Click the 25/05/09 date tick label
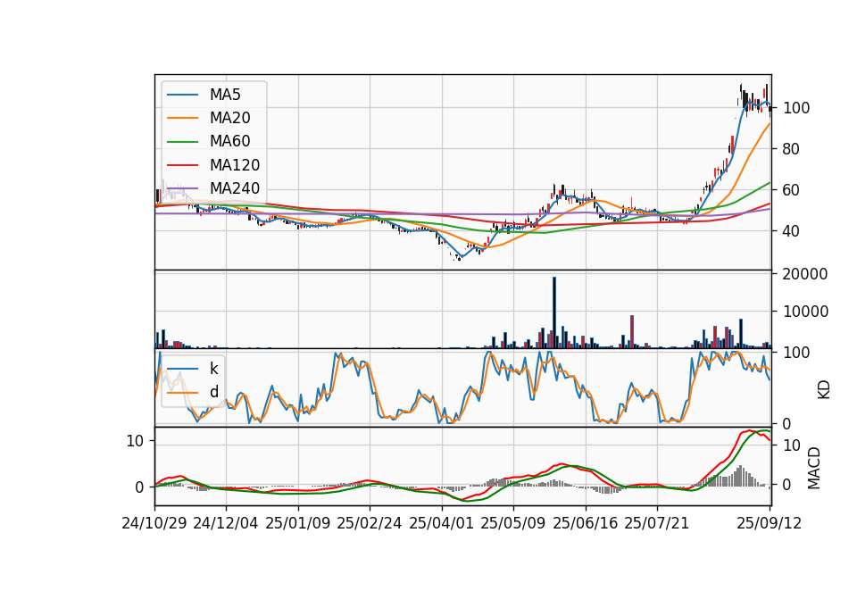The width and height of the screenshot is (857, 616). [x=513, y=523]
